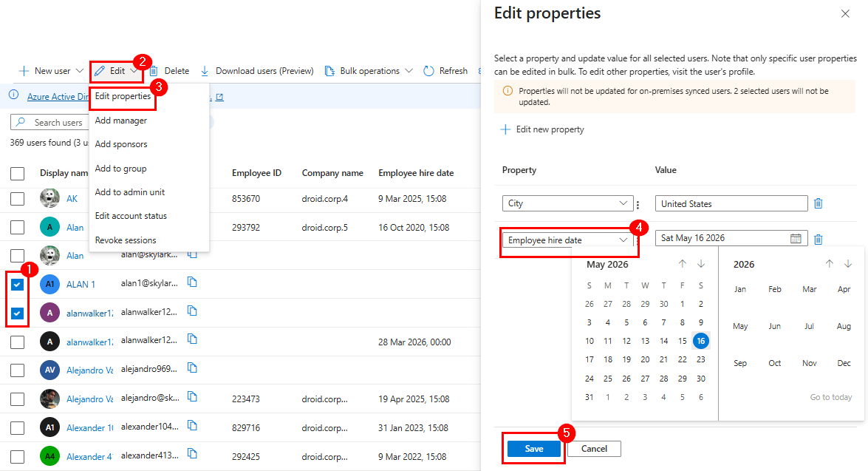Check the AK user checkbox

[x=17, y=198]
